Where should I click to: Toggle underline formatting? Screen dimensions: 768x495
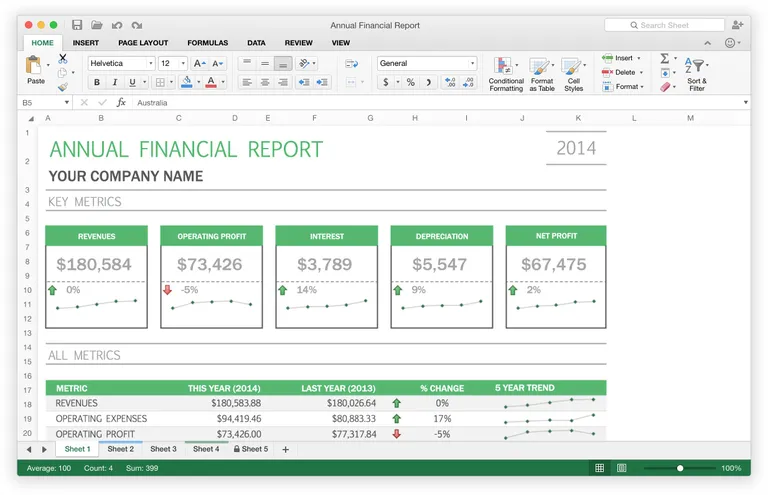point(132,82)
